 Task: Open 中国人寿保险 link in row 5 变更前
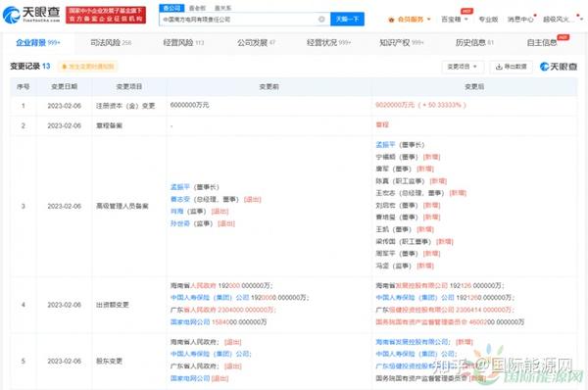point(210,354)
